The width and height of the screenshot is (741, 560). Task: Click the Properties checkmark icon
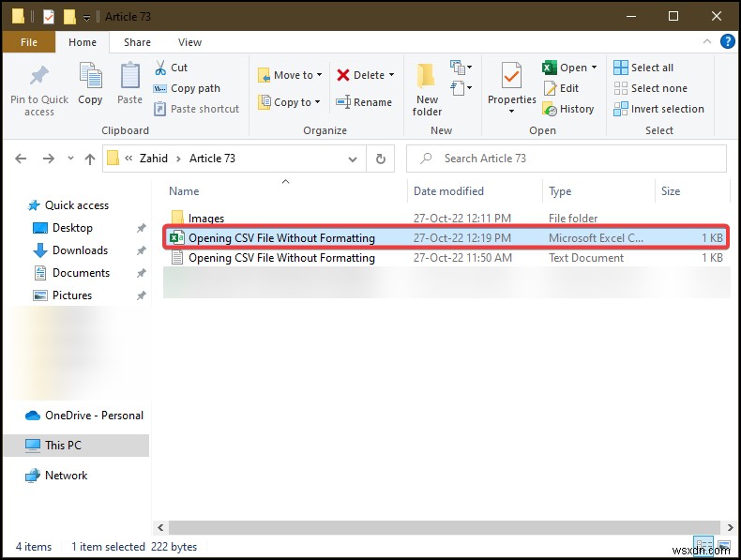(x=511, y=76)
